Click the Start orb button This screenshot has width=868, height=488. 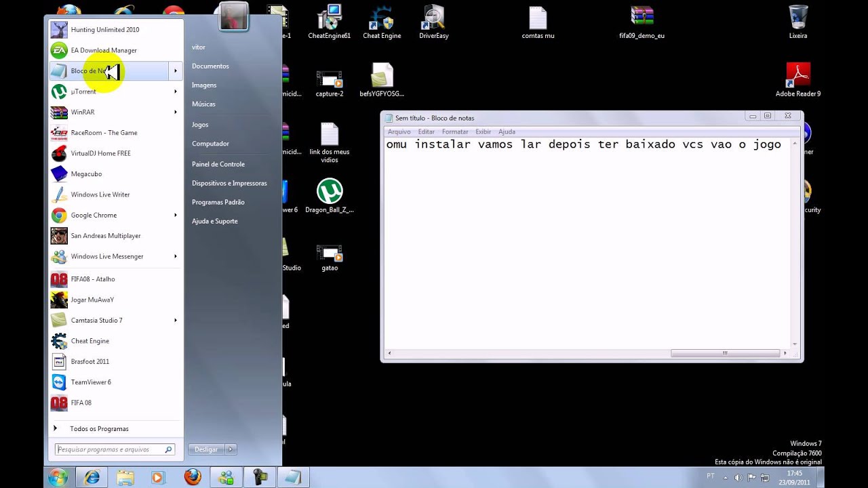(x=58, y=477)
